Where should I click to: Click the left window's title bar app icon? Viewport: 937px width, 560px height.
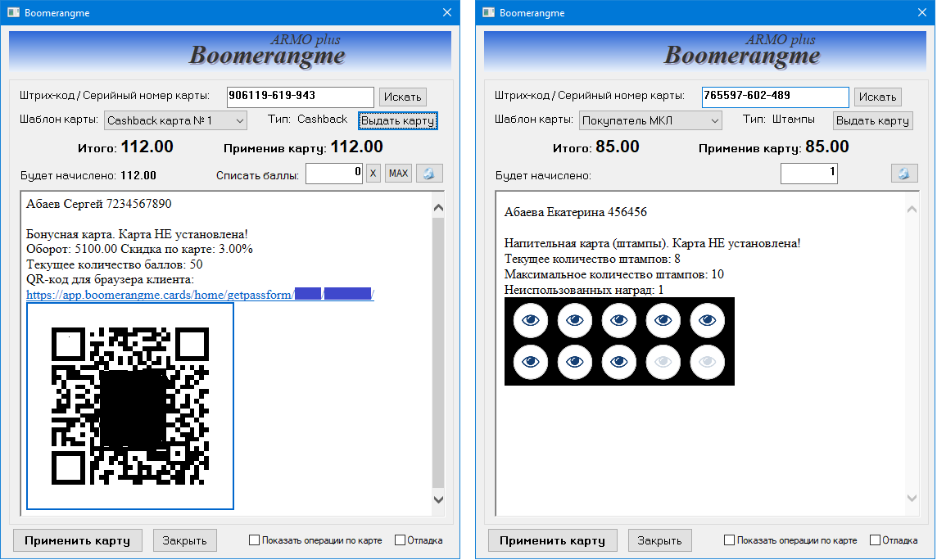point(13,13)
